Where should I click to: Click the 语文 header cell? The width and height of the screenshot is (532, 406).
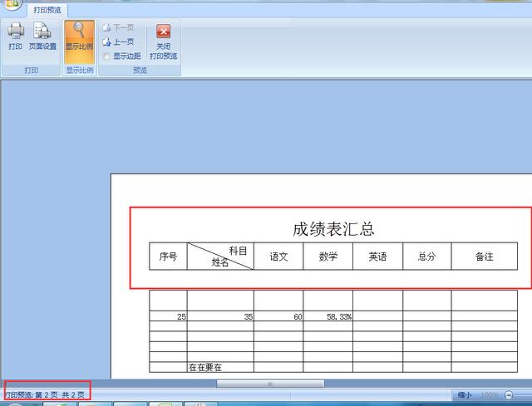278,257
